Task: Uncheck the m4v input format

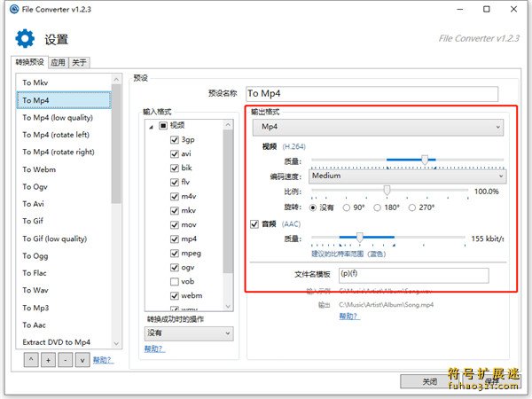Action: click(175, 197)
